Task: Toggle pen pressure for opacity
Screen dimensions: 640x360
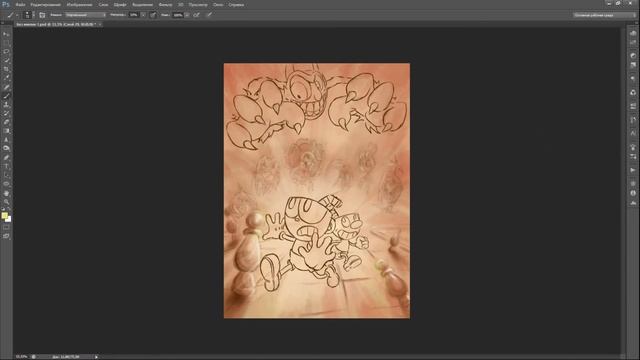Action: pos(153,15)
